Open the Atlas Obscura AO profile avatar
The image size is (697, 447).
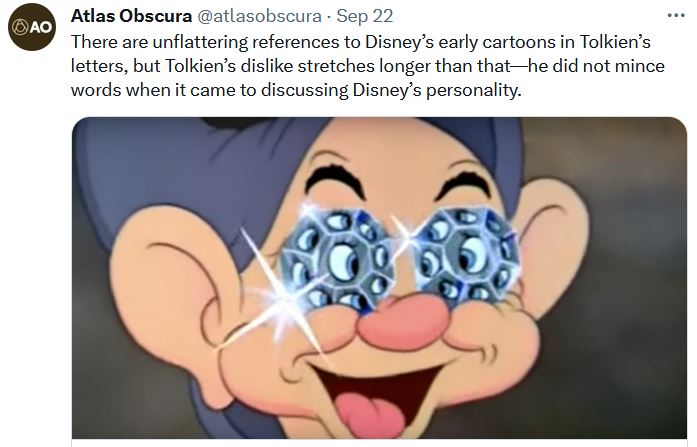(32, 27)
